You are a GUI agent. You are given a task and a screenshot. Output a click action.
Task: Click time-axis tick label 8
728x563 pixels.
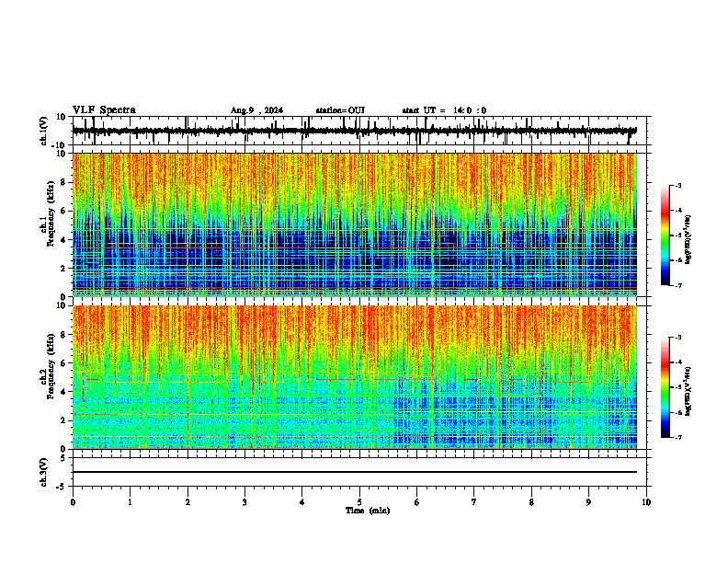[531, 502]
